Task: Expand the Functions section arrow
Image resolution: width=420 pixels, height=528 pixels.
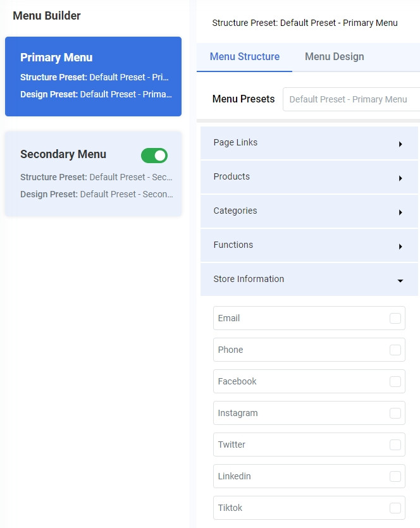Action: [400, 247]
